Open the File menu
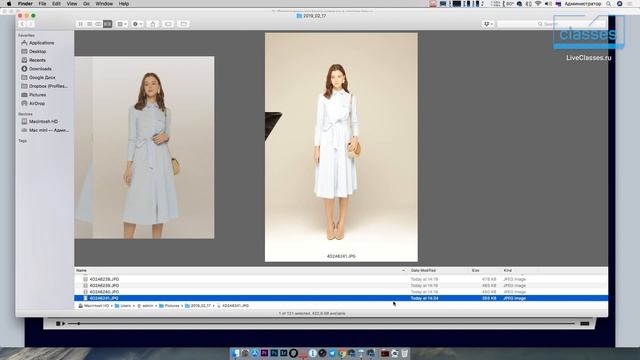Viewport: 640px width, 360px height. tap(42, 4)
